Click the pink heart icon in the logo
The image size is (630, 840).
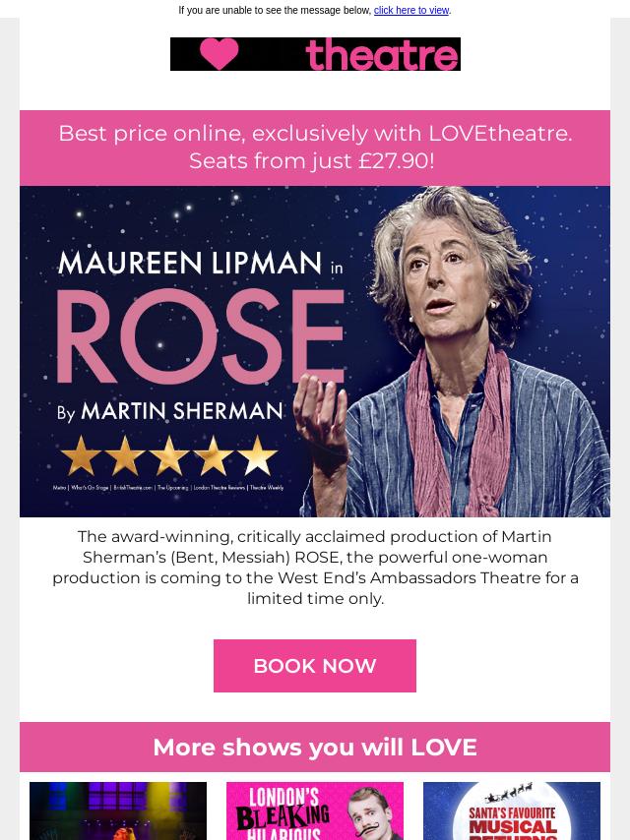[x=219, y=53]
